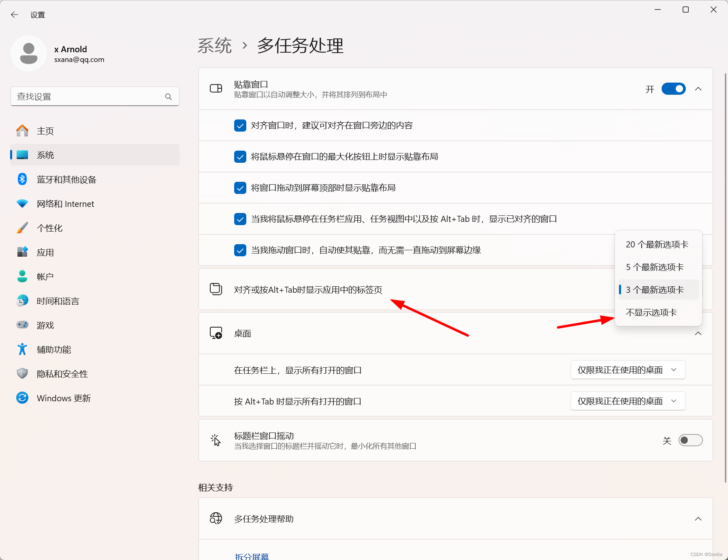Open the 按 Alt+Tab 时显示所有打开的窗口 dropdown
Screen dimensions: 728x560
[x=628, y=401]
